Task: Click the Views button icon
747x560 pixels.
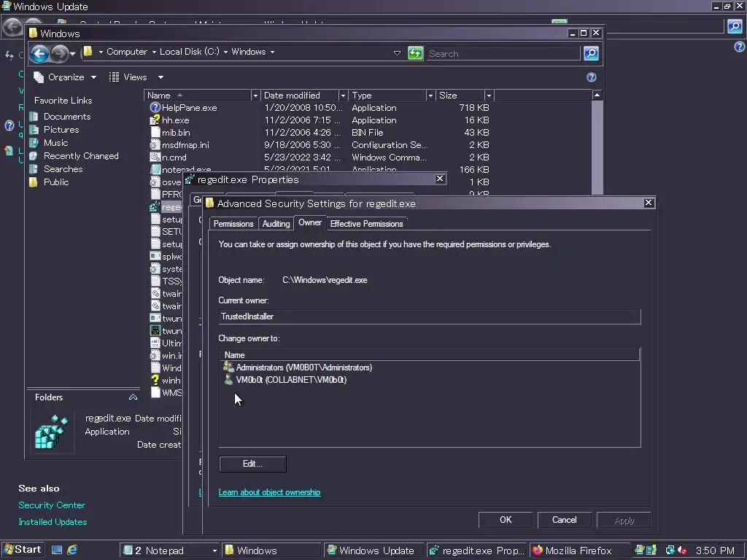Action: click(x=114, y=77)
